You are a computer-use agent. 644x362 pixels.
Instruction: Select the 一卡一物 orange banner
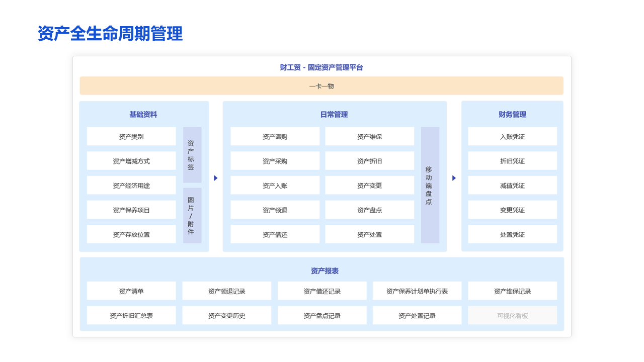[x=321, y=86]
